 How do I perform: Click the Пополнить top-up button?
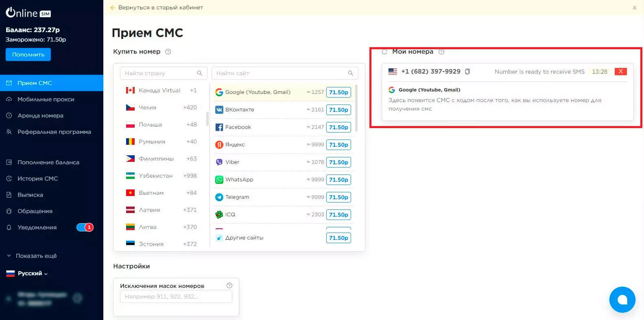click(28, 54)
